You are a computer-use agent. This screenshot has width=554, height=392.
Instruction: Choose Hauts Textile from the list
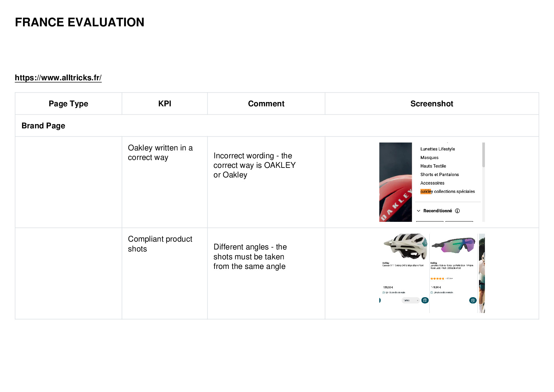click(433, 166)
